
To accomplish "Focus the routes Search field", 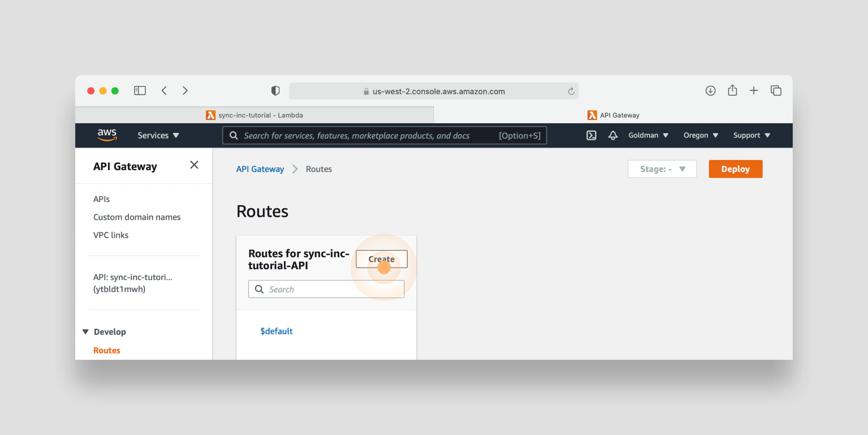I will point(326,289).
